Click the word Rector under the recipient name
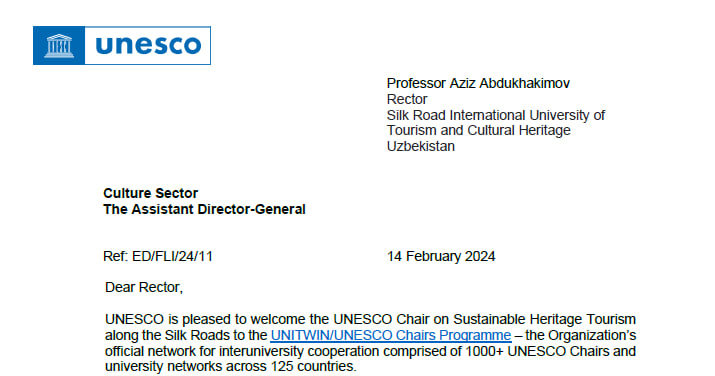Screen dimensions: 715x376 click(x=407, y=99)
